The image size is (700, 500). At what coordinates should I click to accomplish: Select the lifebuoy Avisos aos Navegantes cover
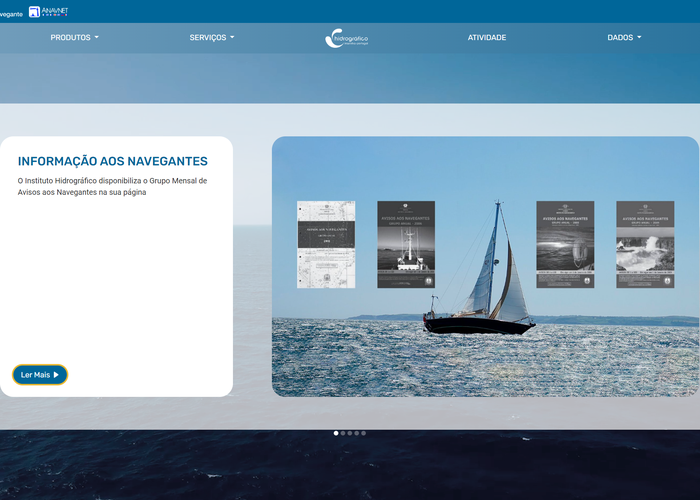(x=565, y=244)
